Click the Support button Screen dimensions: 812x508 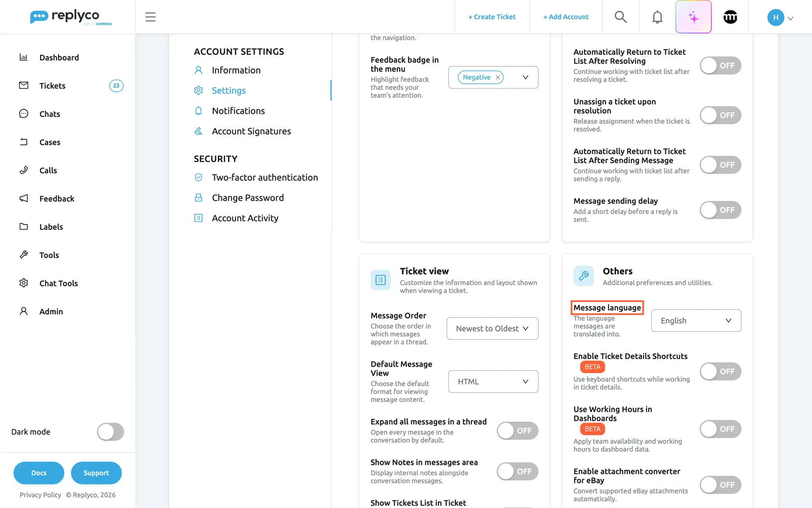click(x=96, y=473)
